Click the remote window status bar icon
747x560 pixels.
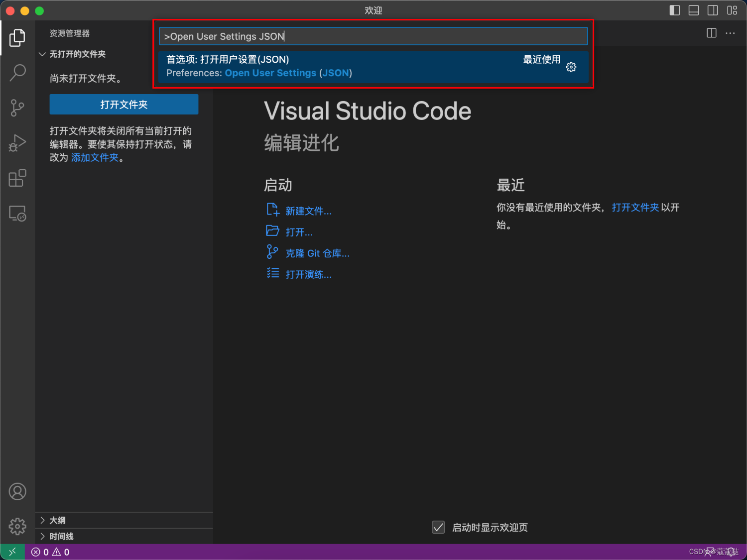[x=12, y=552]
